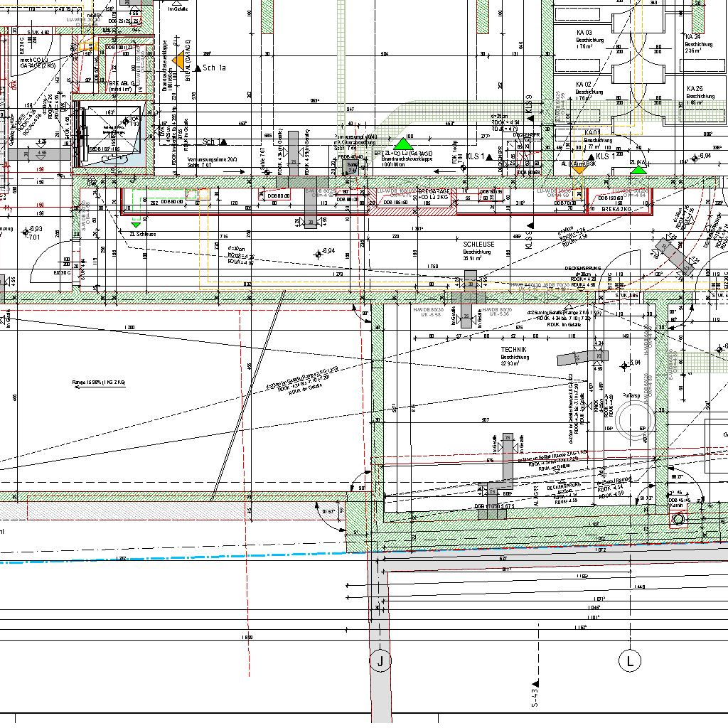Click the green ZL Schleuse triangle marker
The image size is (728, 728).
coord(136,225)
